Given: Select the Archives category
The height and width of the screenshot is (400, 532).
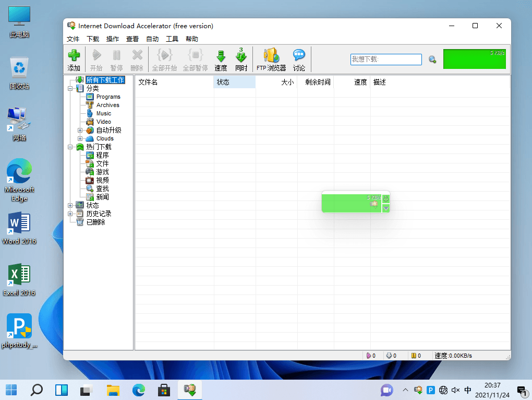Looking at the screenshot, I should 107,105.
